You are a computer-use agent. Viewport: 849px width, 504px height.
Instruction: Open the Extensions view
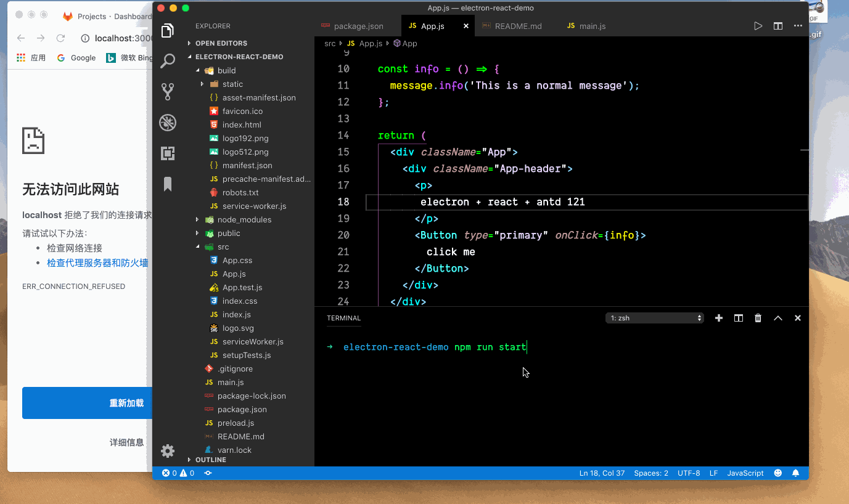click(x=167, y=153)
